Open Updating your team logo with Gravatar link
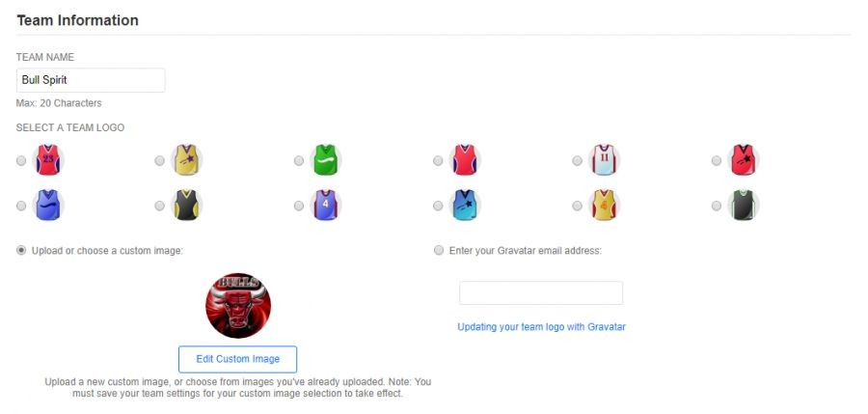This screenshot has width=868, height=414. pos(541,327)
